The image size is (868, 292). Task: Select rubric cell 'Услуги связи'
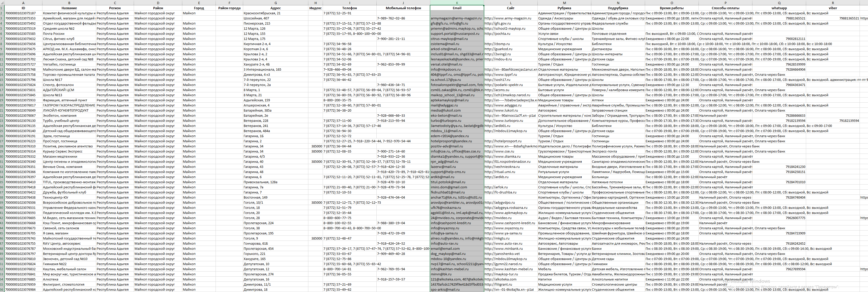[x=565, y=34]
